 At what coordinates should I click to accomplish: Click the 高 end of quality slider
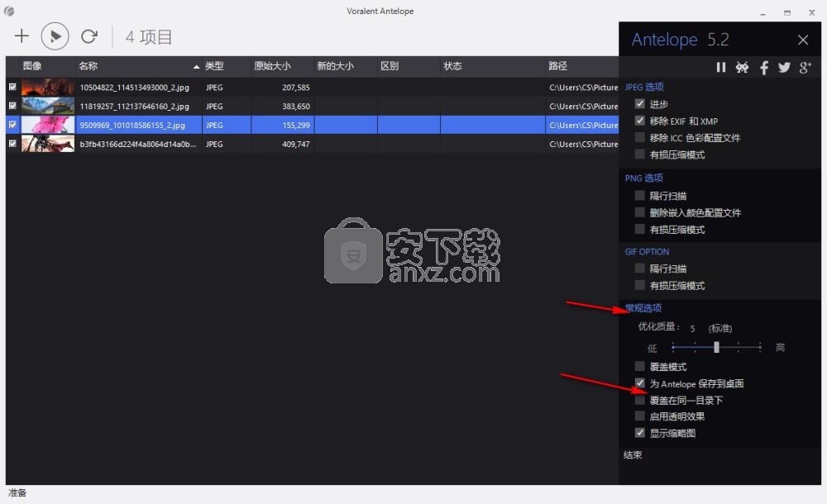(760, 347)
